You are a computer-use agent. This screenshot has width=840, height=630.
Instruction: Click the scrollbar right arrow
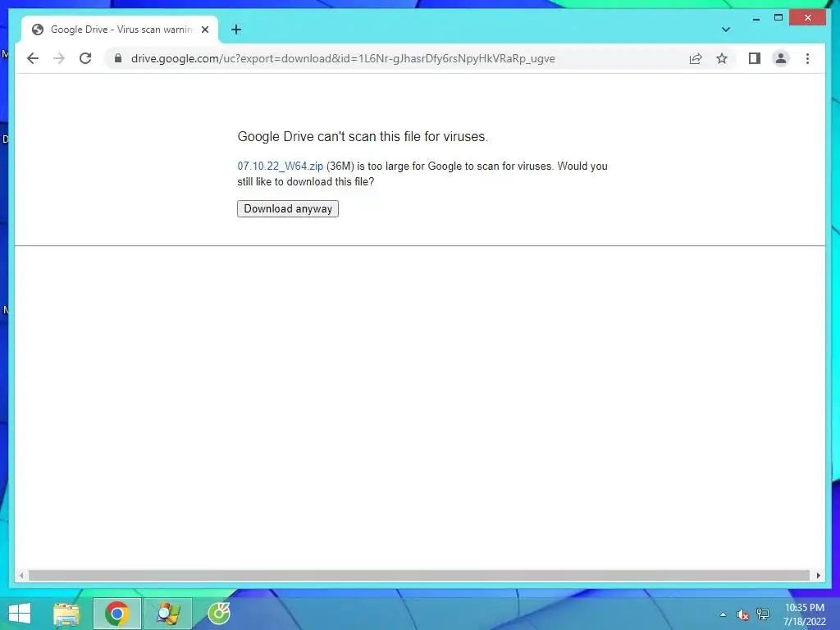click(818, 575)
